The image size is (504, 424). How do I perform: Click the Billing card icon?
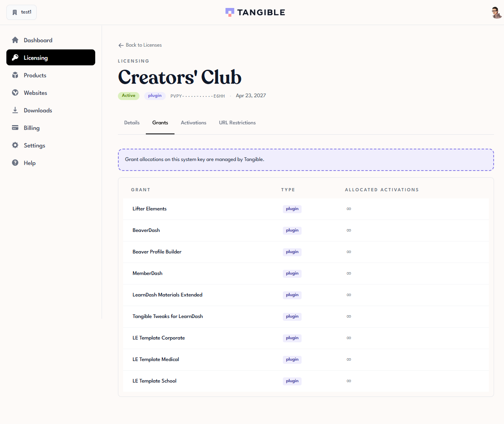pyautogui.click(x=15, y=128)
